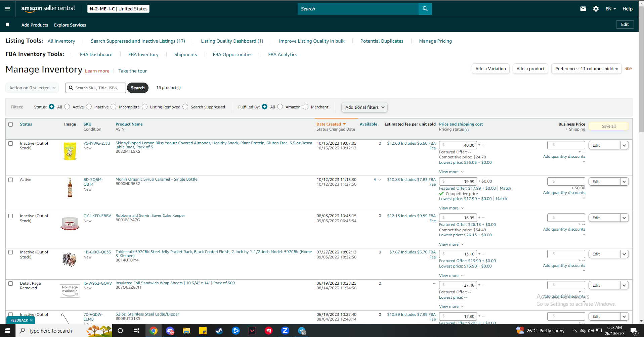Image resolution: width=644 pixels, height=337 pixels.
Task: Click the Pricing status info icon
Action: (467, 130)
